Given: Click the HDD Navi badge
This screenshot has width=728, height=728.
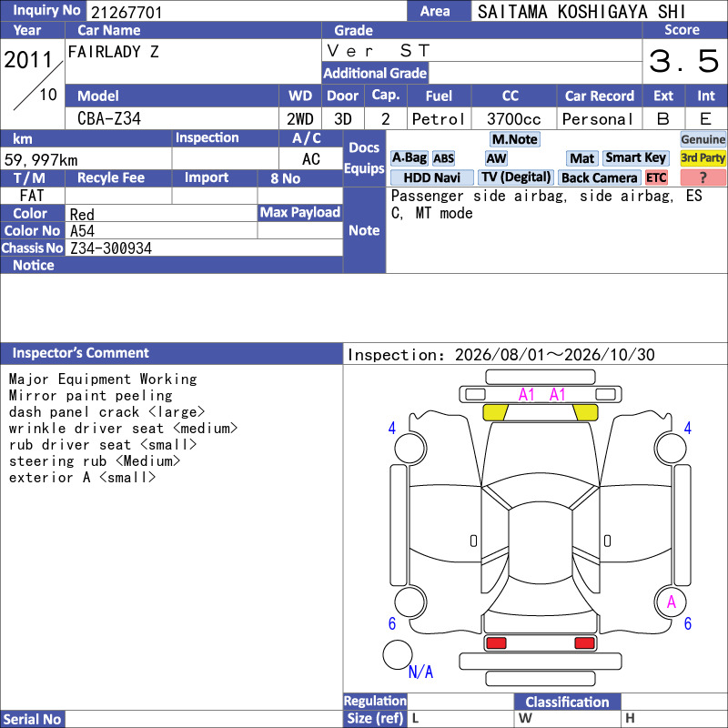Looking at the screenshot, I should 431,177.
